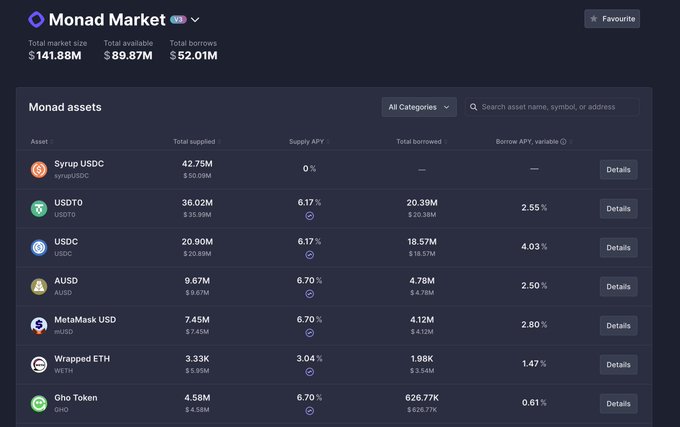Click the Gho Token asset name
The width and height of the screenshot is (680, 427).
pyautogui.click(x=76, y=398)
